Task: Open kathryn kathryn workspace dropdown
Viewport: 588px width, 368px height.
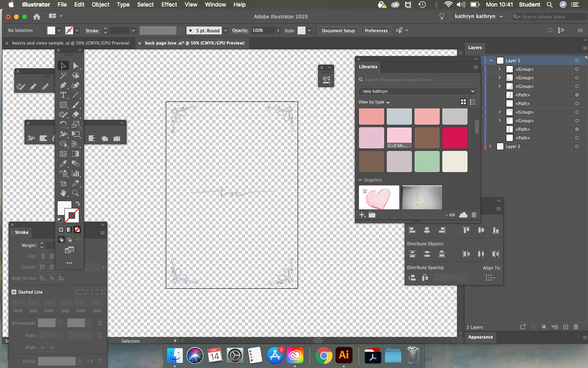Action: coord(479,16)
